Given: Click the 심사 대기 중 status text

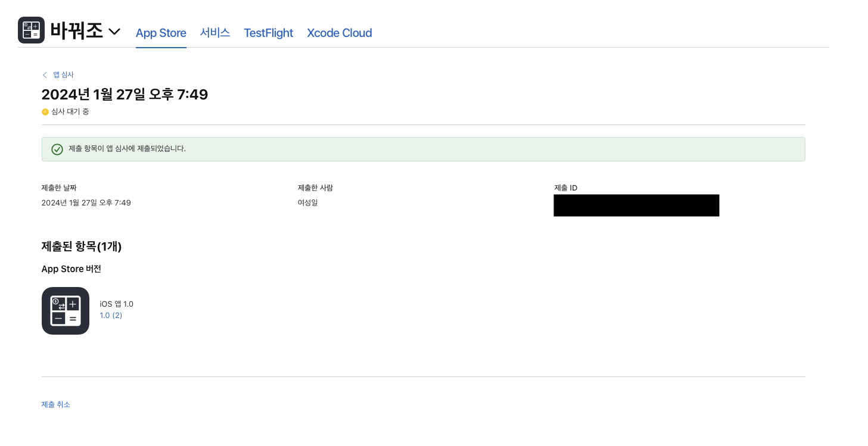Looking at the screenshot, I should pos(70,112).
